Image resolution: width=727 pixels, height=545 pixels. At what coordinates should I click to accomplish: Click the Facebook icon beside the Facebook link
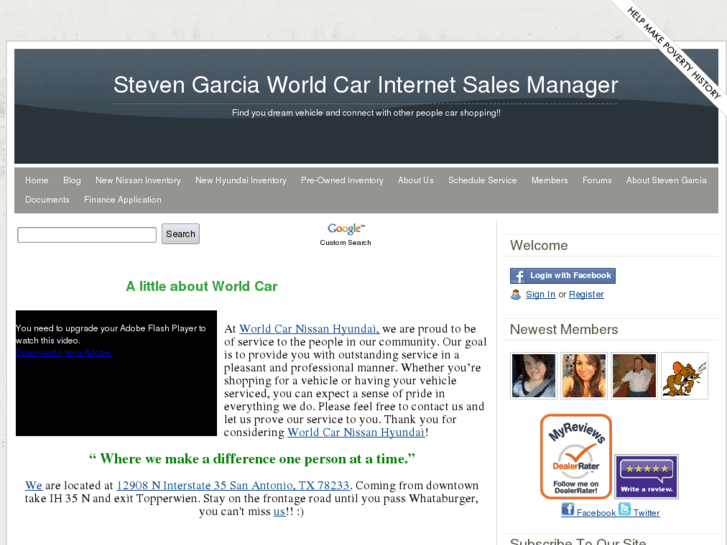click(568, 509)
